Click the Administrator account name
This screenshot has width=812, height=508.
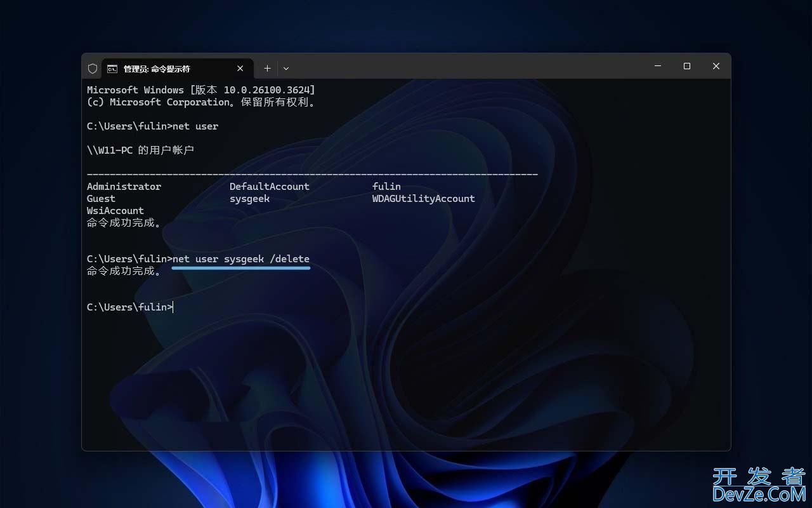click(124, 187)
